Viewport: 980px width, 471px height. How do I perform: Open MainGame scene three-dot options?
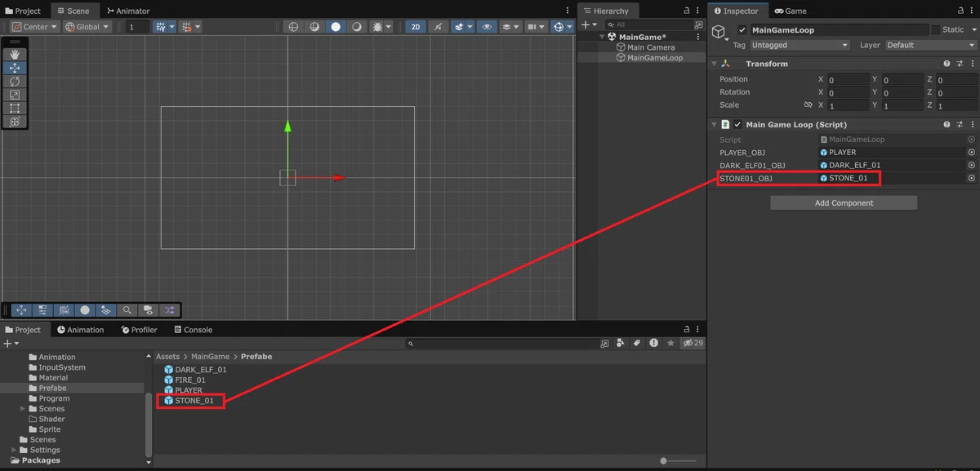click(697, 37)
